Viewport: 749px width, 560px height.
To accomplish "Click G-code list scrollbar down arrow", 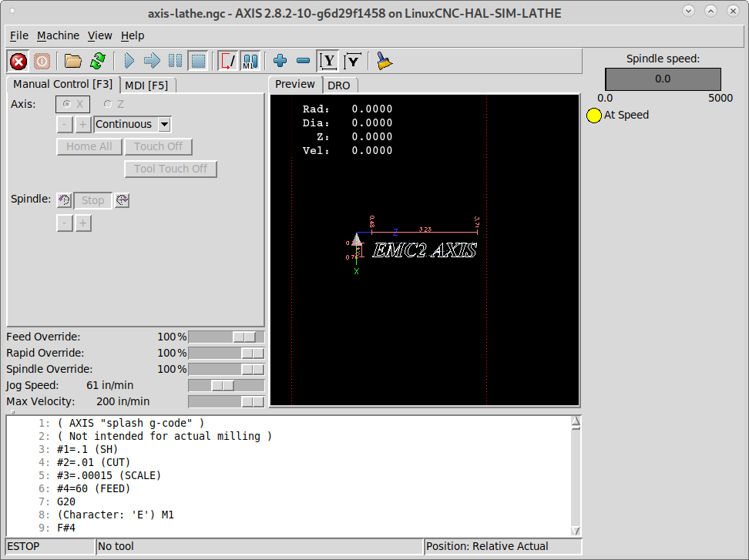I will [x=576, y=531].
